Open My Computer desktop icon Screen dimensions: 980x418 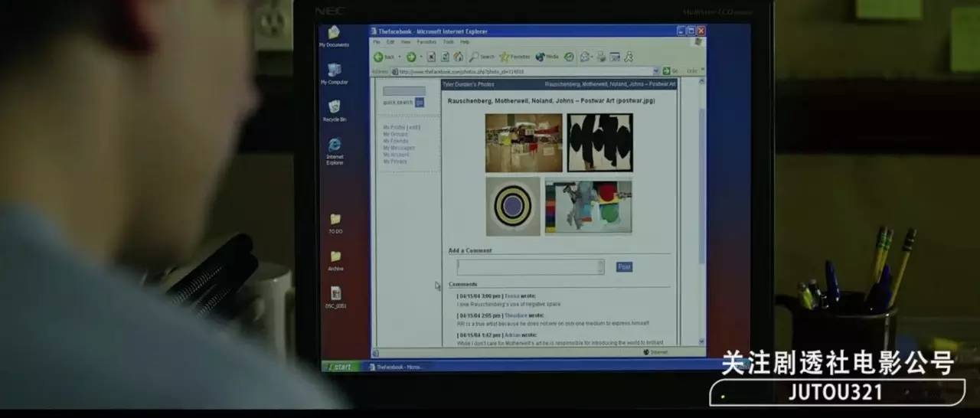334,73
